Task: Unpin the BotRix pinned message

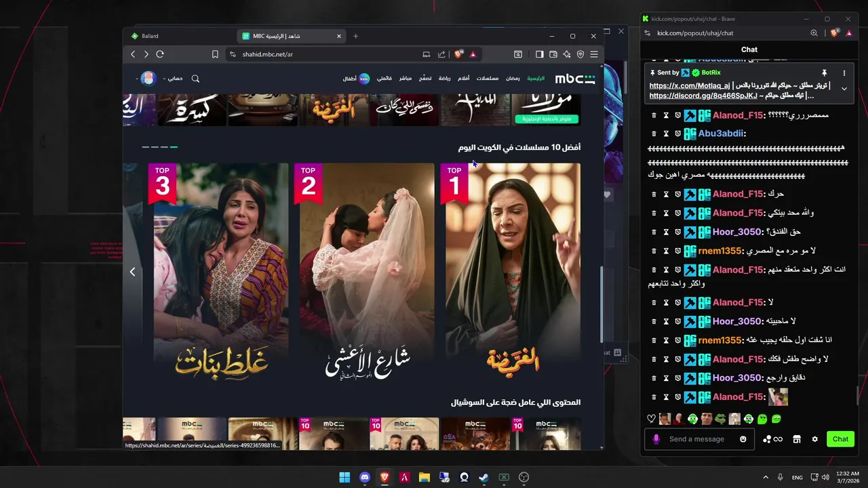Action: pyautogui.click(x=825, y=73)
